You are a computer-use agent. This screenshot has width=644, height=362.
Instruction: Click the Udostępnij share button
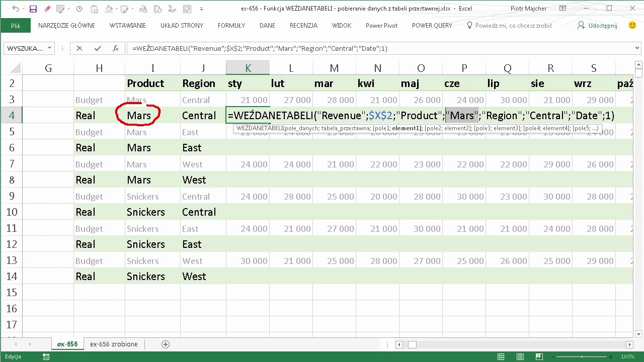[597, 26]
